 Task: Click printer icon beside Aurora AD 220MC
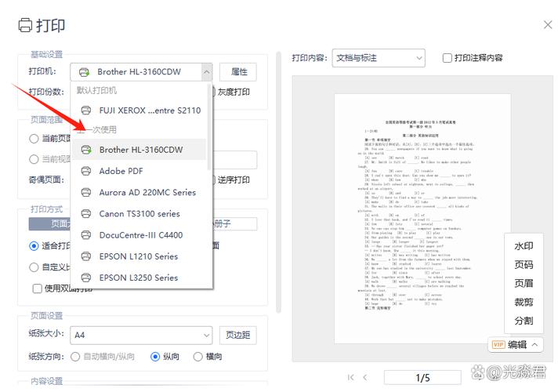point(85,192)
